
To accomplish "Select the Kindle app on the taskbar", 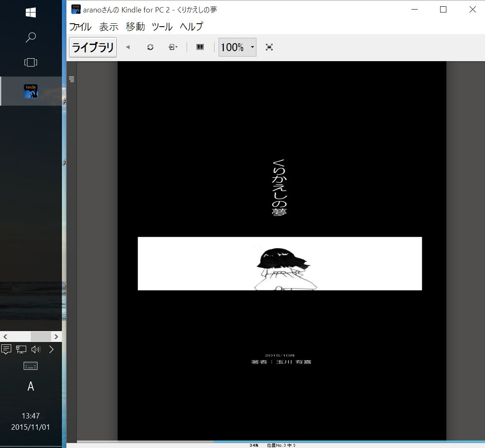I will tap(31, 91).
